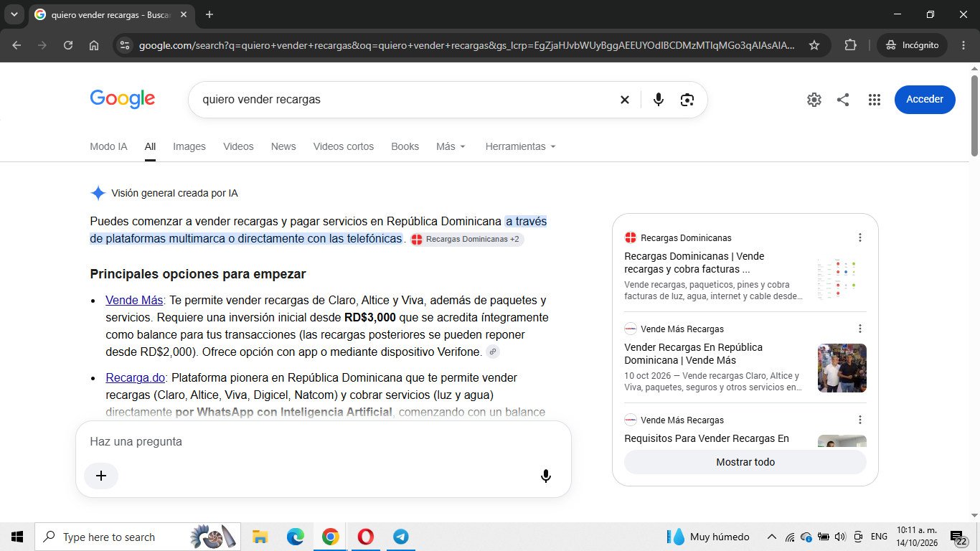Click the share icon near the Google apps grid
Image resolution: width=980 pixels, height=551 pixels.
[843, 100]
